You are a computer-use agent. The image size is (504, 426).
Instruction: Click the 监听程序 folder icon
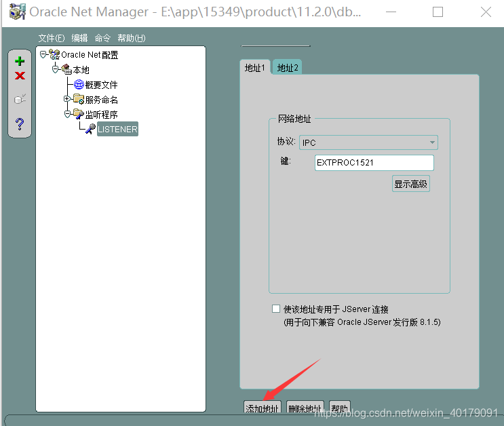click(x=79, y=114)
